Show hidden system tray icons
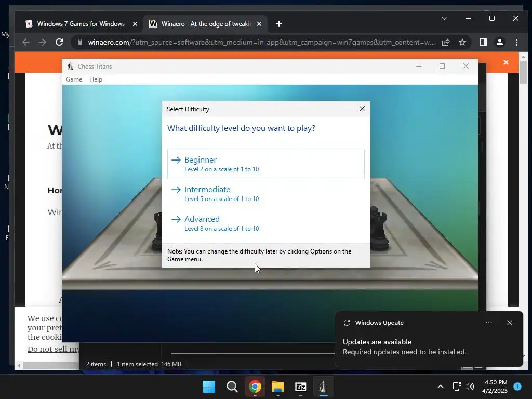Screen dimensions: 532x399 pos(441,387)
